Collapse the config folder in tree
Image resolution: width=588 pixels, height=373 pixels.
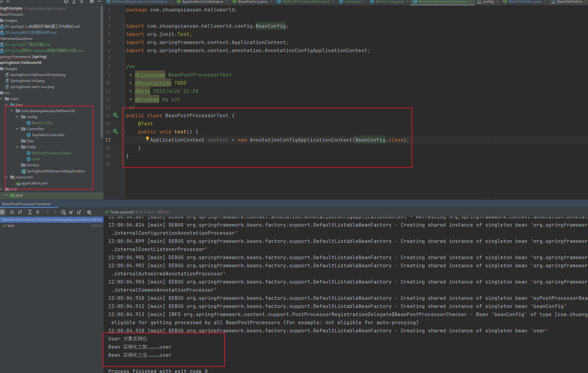coord(17,117)
